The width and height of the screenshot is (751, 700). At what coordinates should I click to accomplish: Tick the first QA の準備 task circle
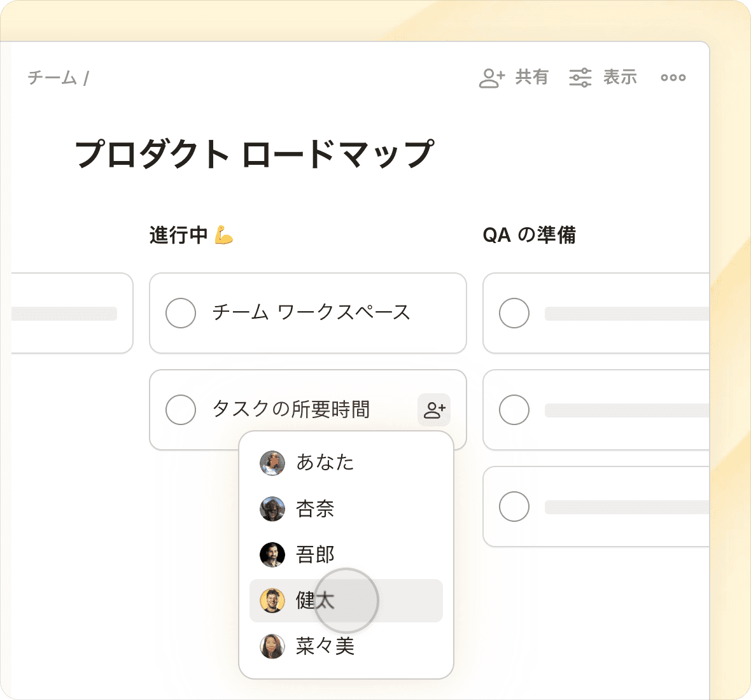point(514,313)
